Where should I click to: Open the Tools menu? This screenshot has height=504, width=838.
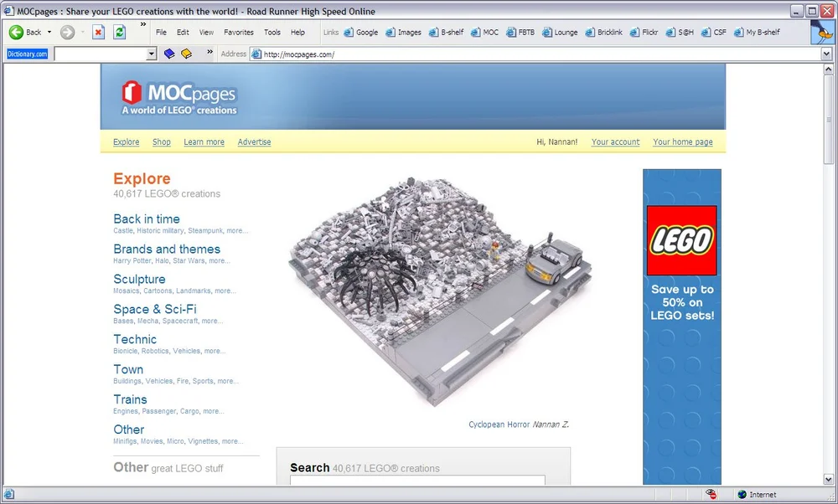272,33
